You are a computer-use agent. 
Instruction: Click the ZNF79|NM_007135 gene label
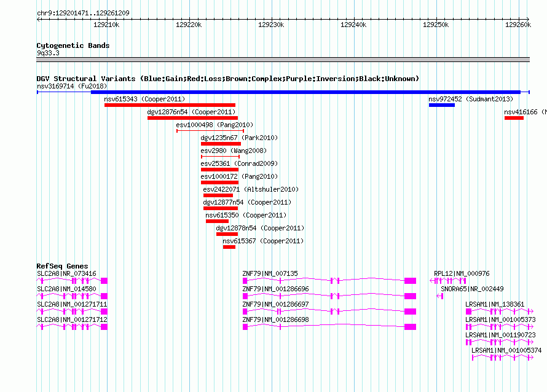(x=270, y=274)
